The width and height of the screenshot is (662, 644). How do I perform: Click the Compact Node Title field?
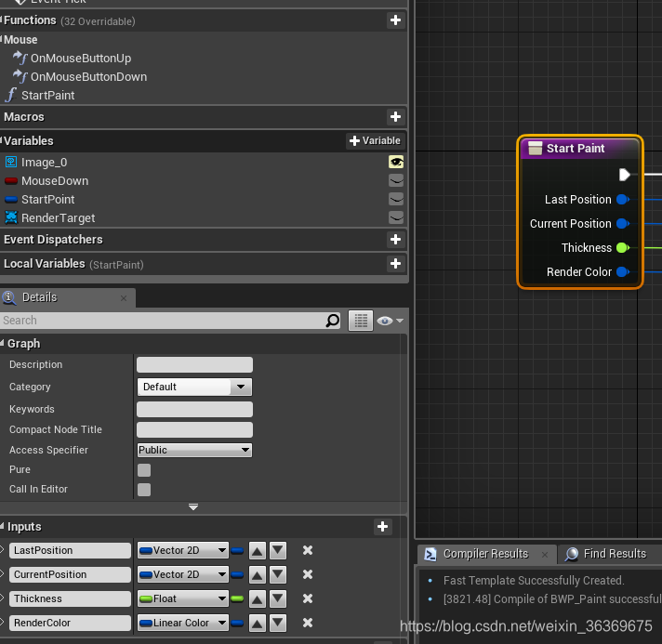[194, 429]
